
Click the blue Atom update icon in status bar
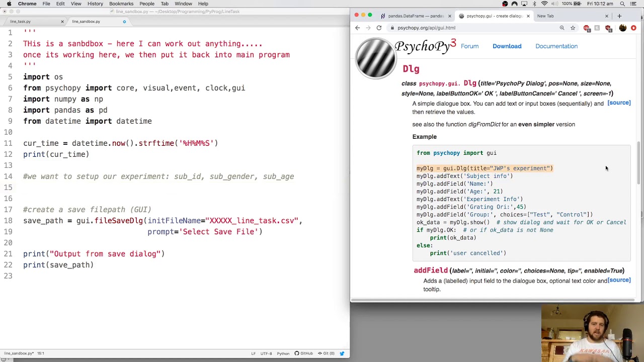342,353
